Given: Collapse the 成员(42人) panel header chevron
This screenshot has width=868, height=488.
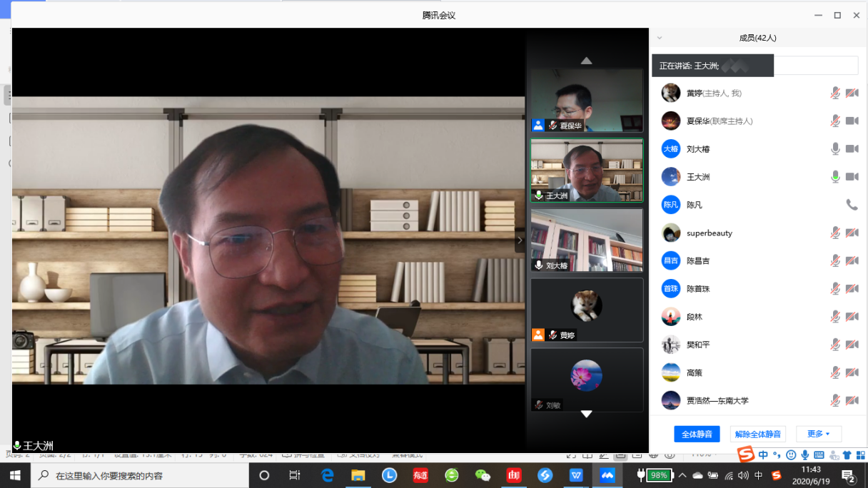Looking at the screenshot, I should pos(660,38).
